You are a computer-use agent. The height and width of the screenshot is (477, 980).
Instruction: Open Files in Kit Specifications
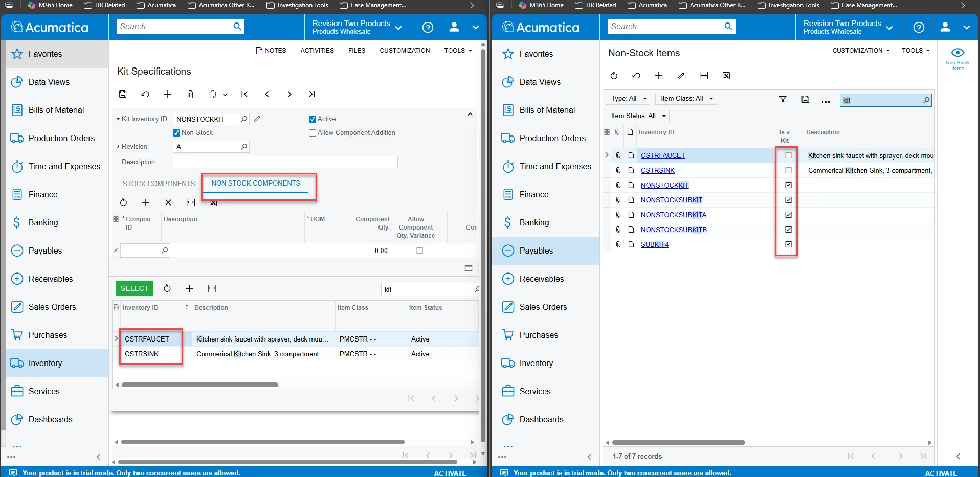pyautogui.click(x=357, y=51)
